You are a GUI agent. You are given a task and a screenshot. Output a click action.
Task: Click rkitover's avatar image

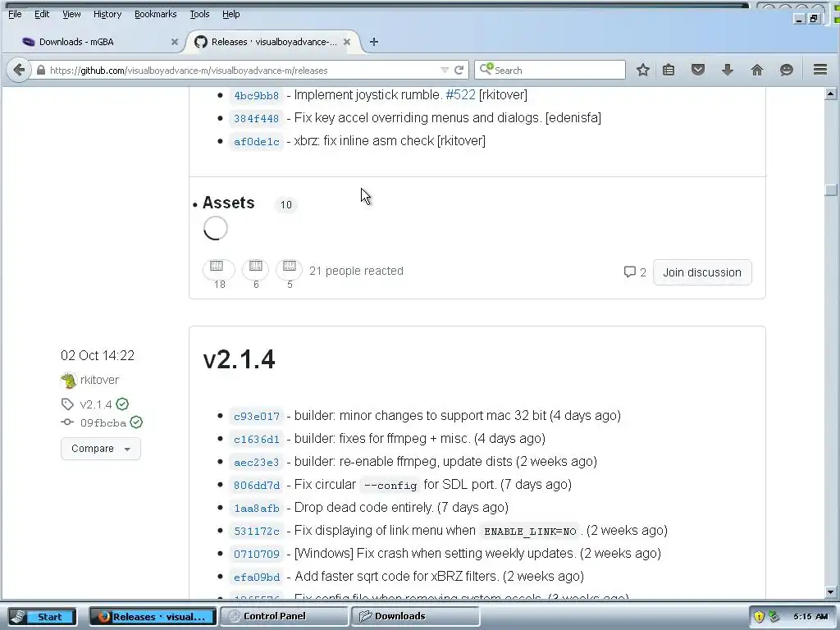point(69,381)
